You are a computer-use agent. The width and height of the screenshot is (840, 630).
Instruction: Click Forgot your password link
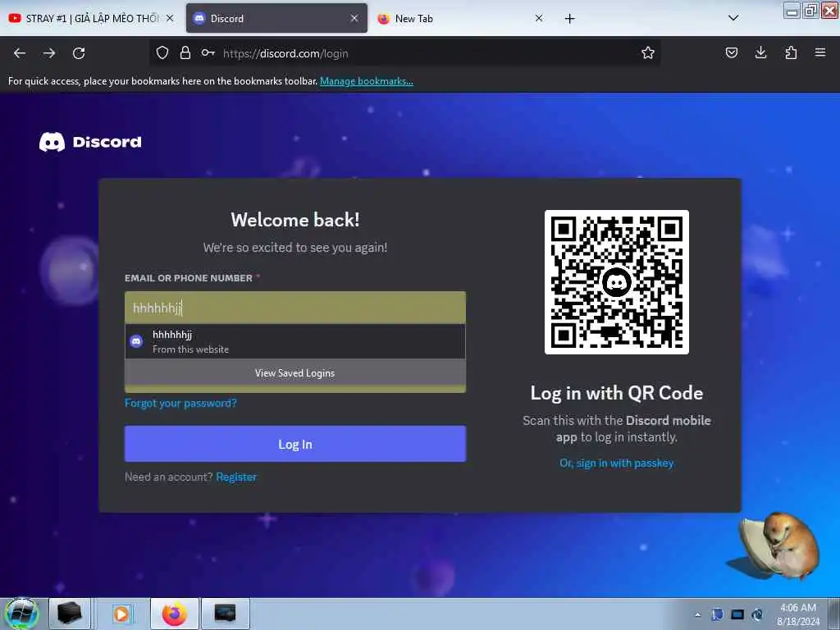[x=180, y=403]
